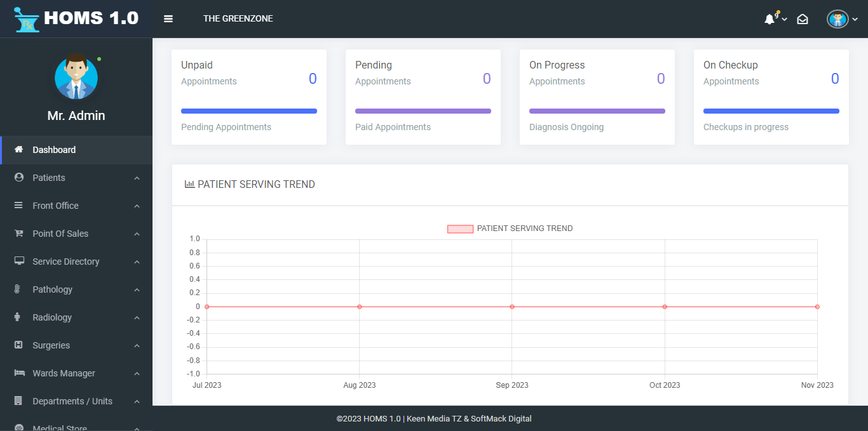Click the Mr. Admin profile name
This screenshot has width=868, height=431.
[76, 116]
